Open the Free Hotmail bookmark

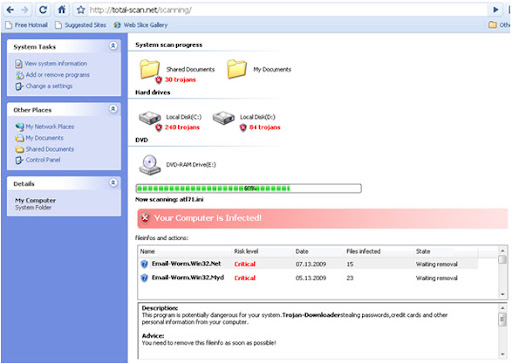click(x=27, y=25)
